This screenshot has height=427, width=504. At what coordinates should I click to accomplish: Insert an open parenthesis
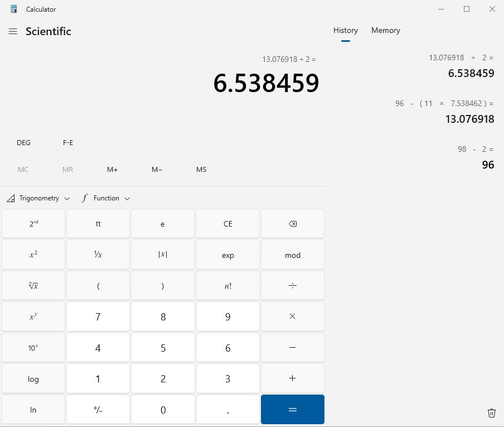[98, 285]
